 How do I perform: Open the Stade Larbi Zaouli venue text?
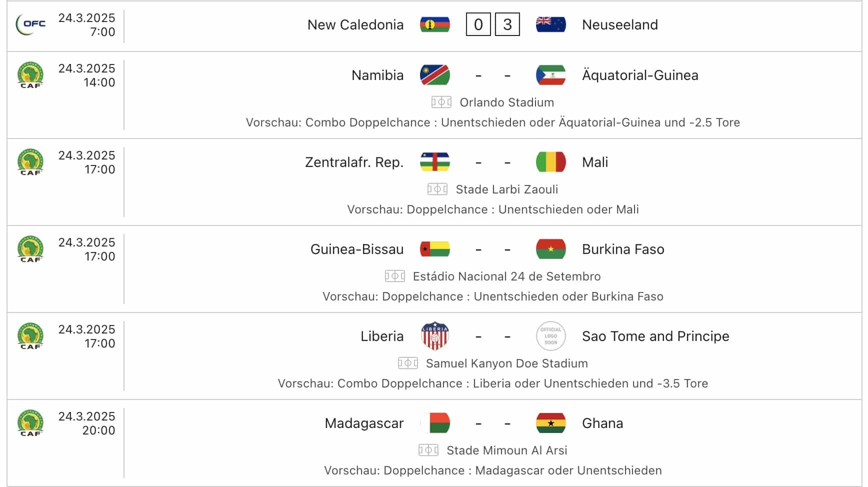pos(507,189)
